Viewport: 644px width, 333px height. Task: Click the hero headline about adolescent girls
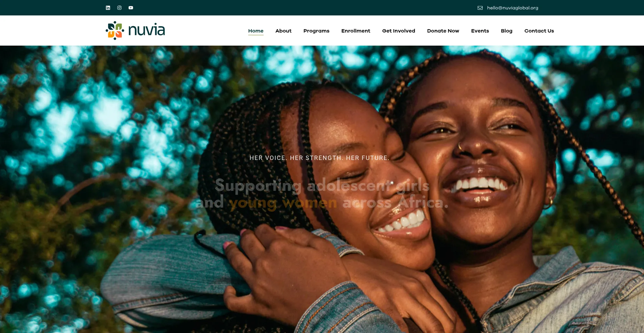[x=322, y=194]
